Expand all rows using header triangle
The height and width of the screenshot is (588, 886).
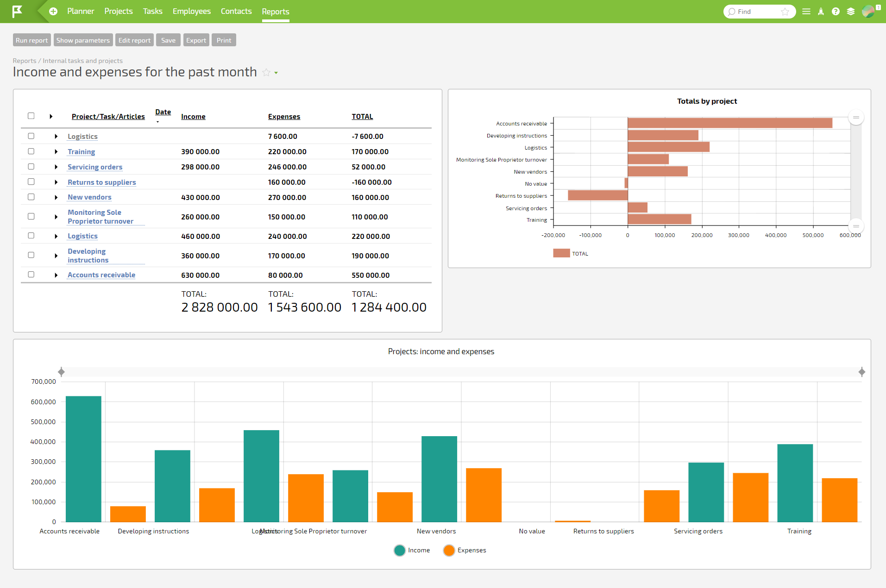point(51,116)
